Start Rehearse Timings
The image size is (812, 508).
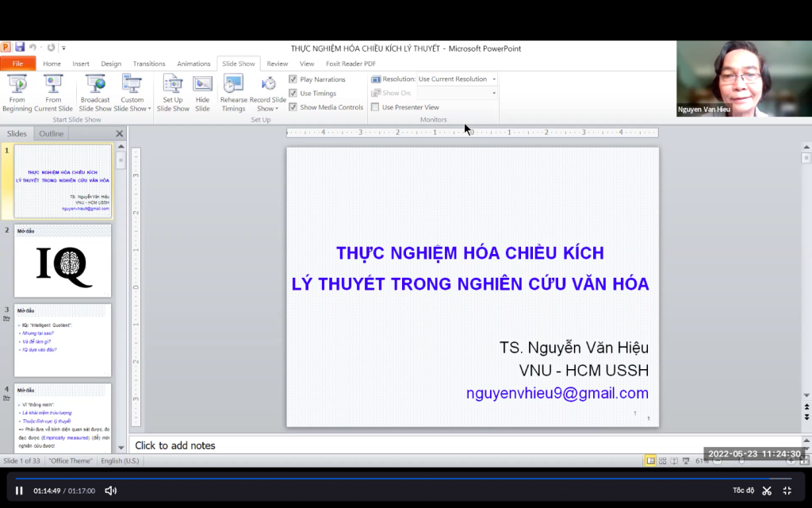coord(234,94)
